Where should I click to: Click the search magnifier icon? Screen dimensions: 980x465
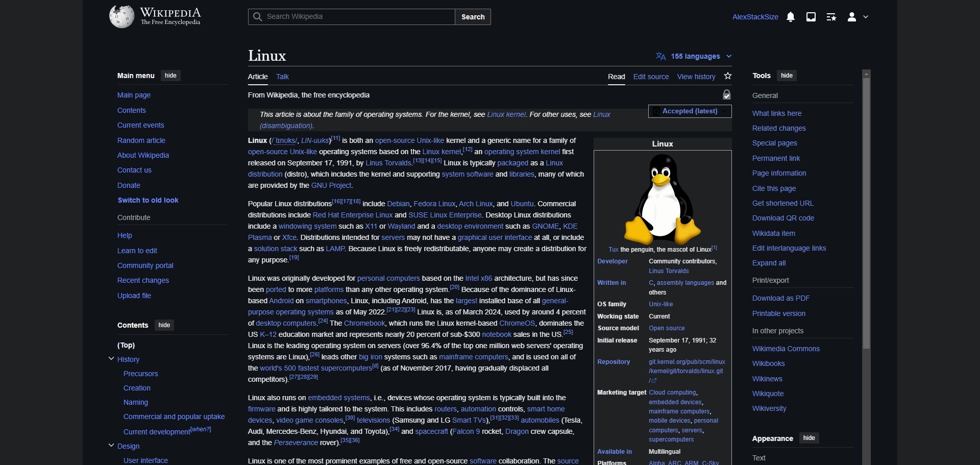[x=258, y=17]
